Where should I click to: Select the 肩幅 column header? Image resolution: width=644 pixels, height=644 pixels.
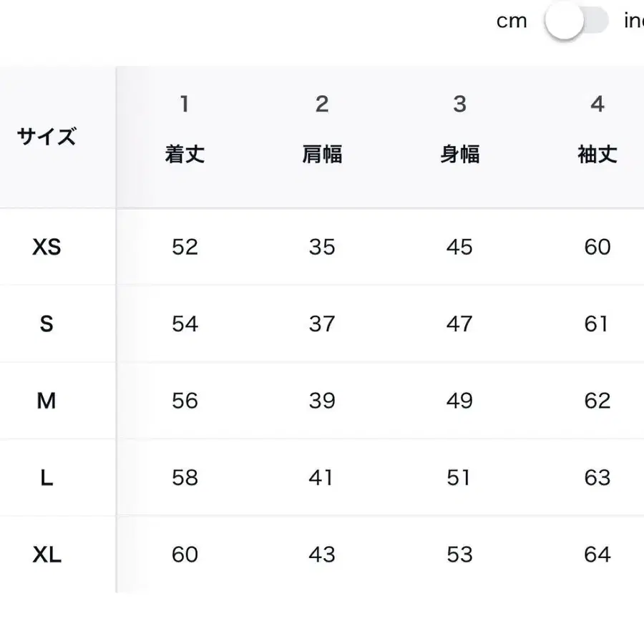click(x=322, y=153)
